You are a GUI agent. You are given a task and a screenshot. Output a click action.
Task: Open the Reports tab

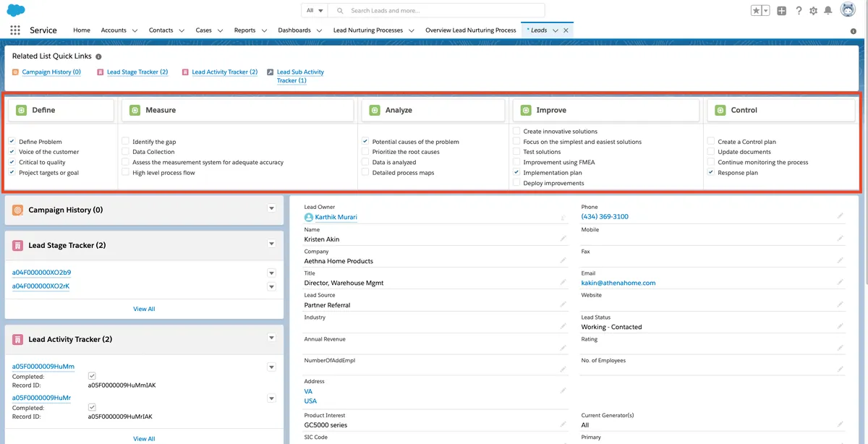tap(244, 30)
